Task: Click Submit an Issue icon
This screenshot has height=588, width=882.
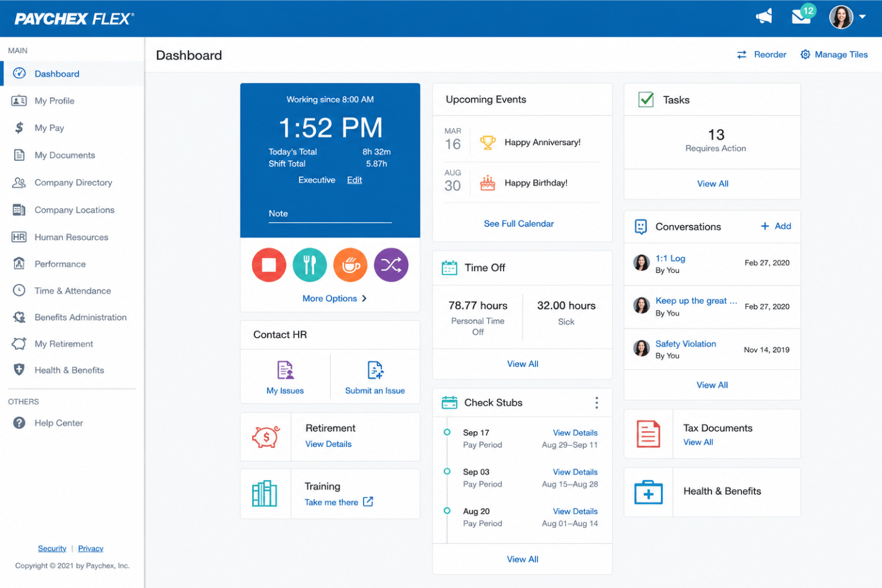Action: (x=375, y=370)
